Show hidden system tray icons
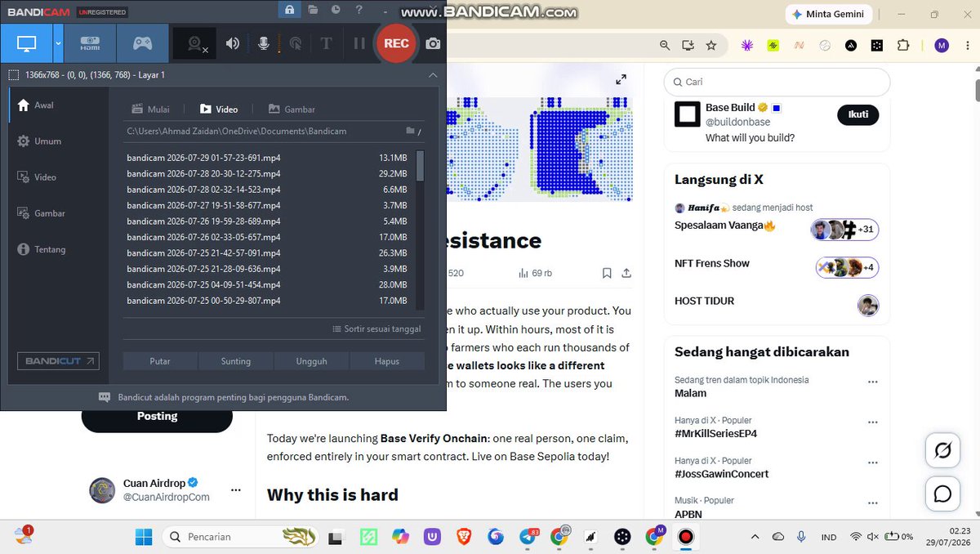Image resolution: width=980 pixels, height=554 pixels. [755, 537]
